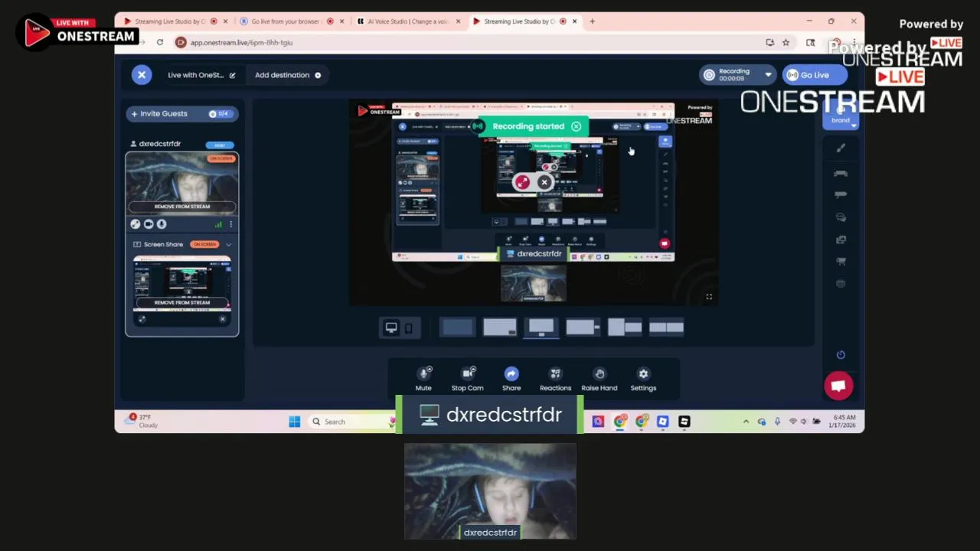Open studio Settings gear
Viewport: 980px width, 551px height.
(x=643, y=378)
